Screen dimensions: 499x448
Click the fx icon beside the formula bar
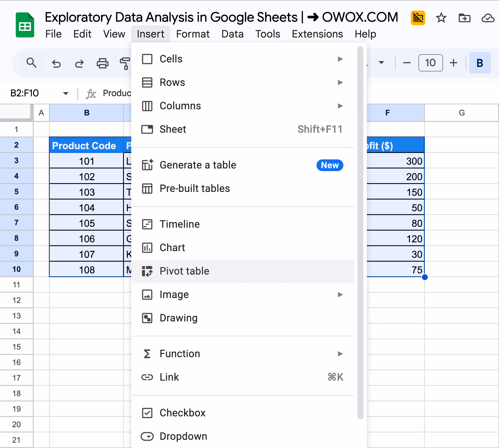[x=91, y=94]
